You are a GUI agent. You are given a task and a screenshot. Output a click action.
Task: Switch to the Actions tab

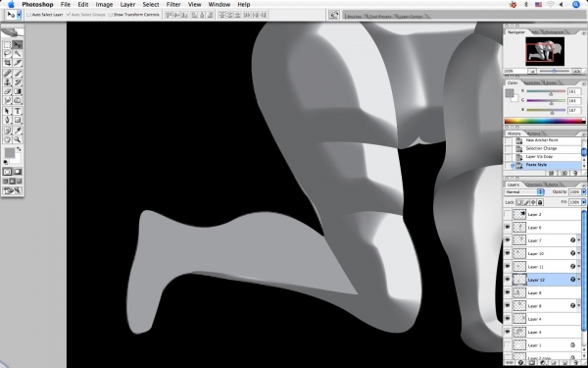coord(534,133)
